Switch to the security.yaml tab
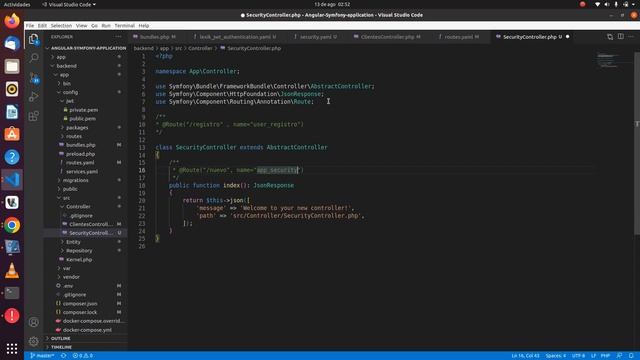Image resolution: width=640 pixels, height=360 pixels. [316, 37]
